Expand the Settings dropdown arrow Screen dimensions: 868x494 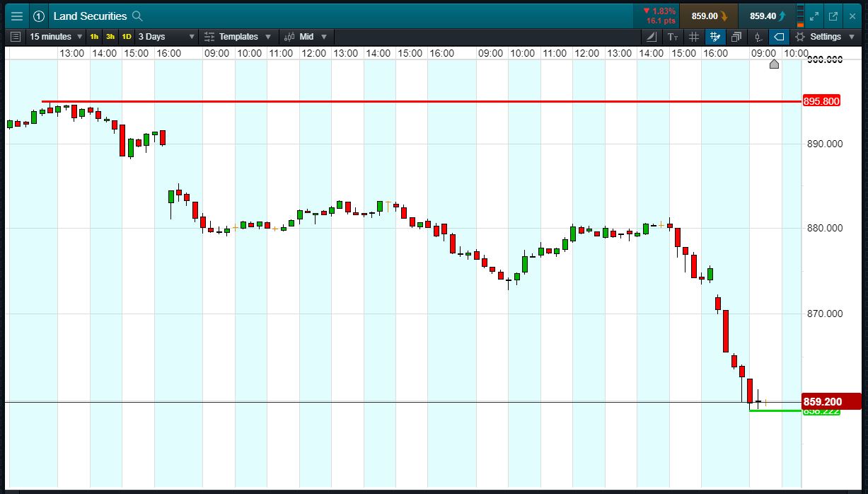852,37
